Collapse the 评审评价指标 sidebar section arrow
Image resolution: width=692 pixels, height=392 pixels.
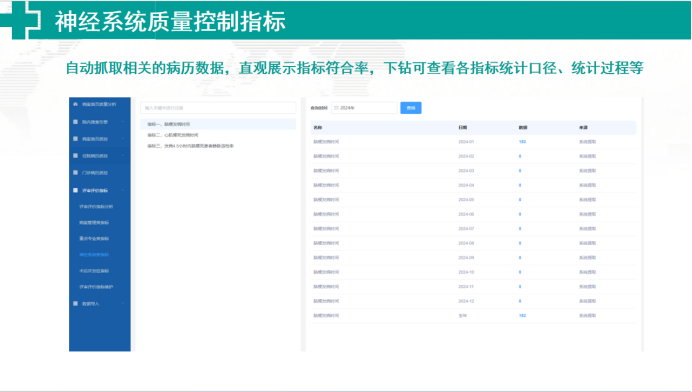tap(123, 190)
